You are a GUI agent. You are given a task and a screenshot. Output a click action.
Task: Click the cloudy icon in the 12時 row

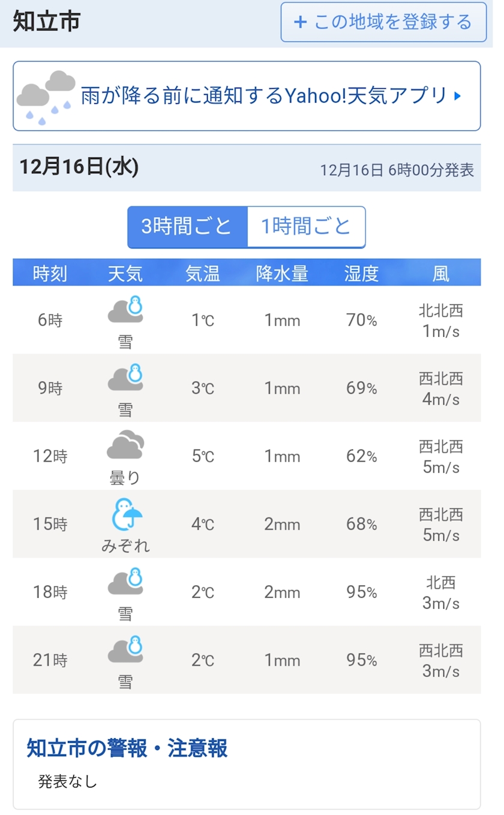pos(126,445)
